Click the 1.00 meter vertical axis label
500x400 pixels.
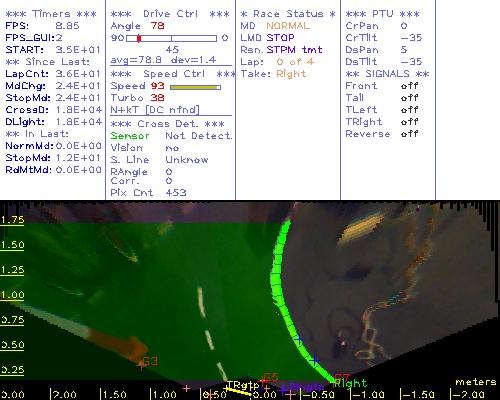(x=12, y=295)
